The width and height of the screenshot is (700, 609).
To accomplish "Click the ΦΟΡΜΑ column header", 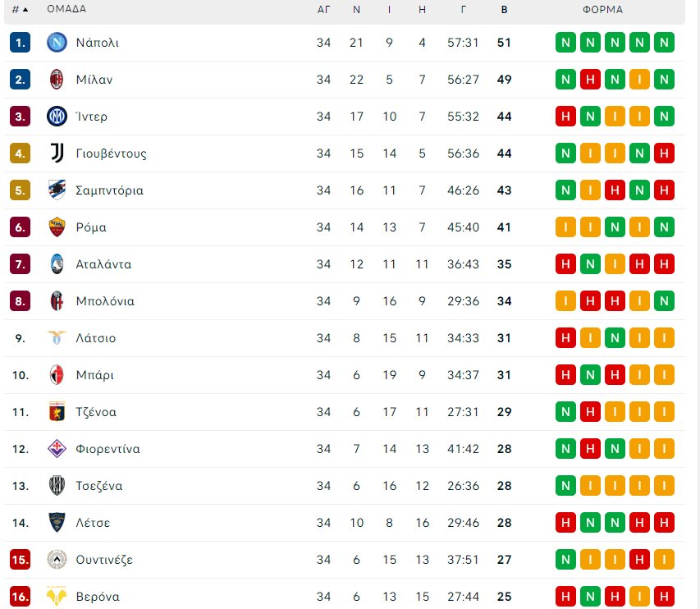I will coord(602,10).
